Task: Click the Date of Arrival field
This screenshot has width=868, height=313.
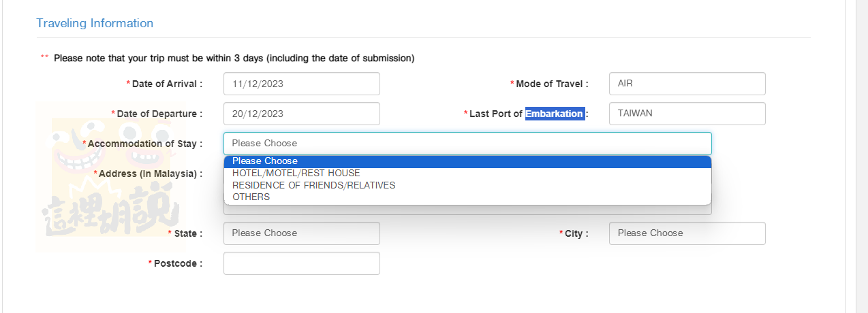Action: pyautogui.click(x=301, y=84)
